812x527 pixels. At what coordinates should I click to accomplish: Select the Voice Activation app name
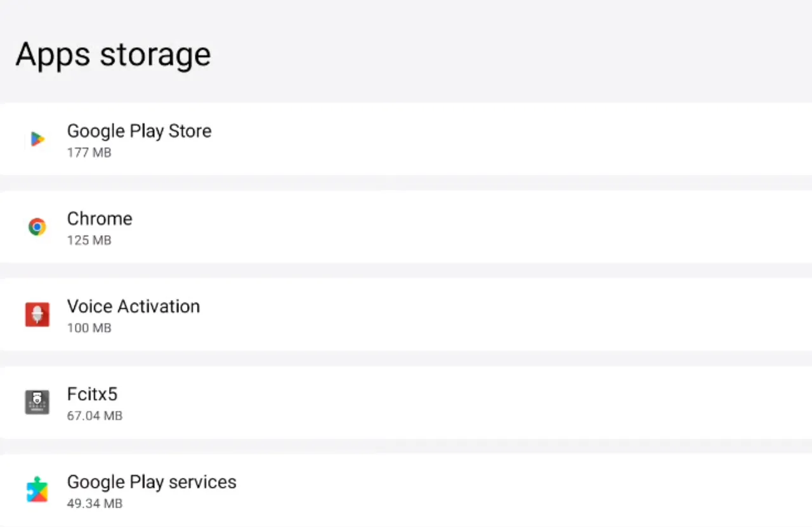tap(133, 306)
